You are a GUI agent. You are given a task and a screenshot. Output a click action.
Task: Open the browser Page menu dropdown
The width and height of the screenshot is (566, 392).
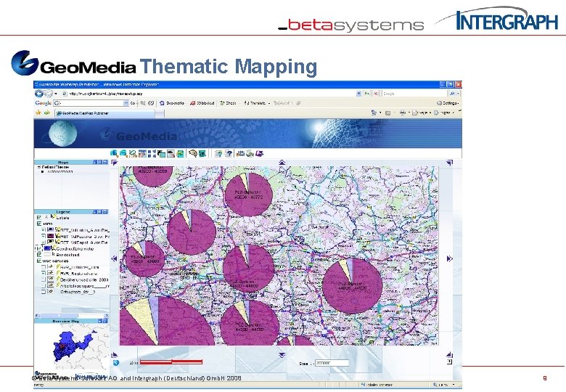[x=422, y=113]
